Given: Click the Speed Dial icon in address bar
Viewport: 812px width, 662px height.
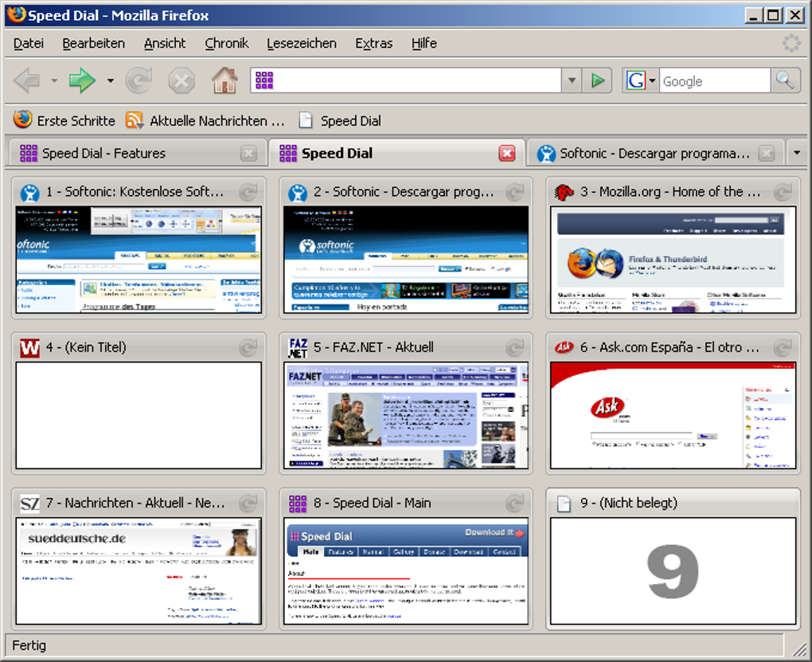Looking at the screenshot, I should pos(264,80).
